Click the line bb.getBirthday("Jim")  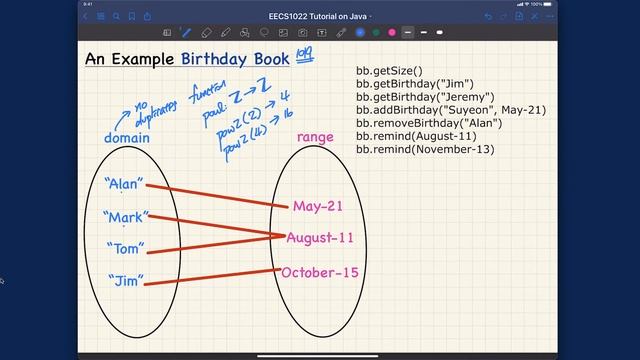(415, 84)
